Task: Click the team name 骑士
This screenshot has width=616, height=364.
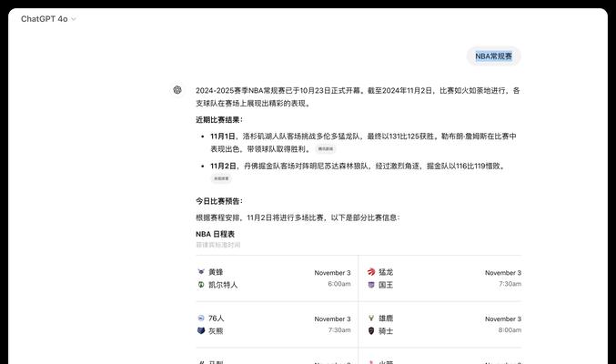Action: point(386,331)
